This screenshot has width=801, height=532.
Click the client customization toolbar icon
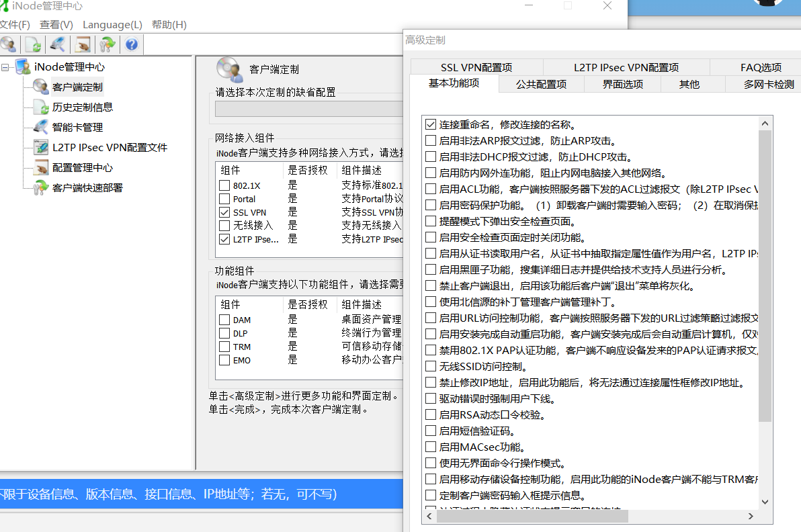8,45
